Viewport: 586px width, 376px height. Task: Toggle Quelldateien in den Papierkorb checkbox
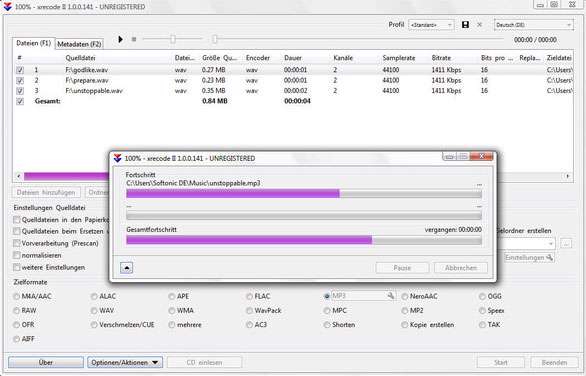[16, 220]
